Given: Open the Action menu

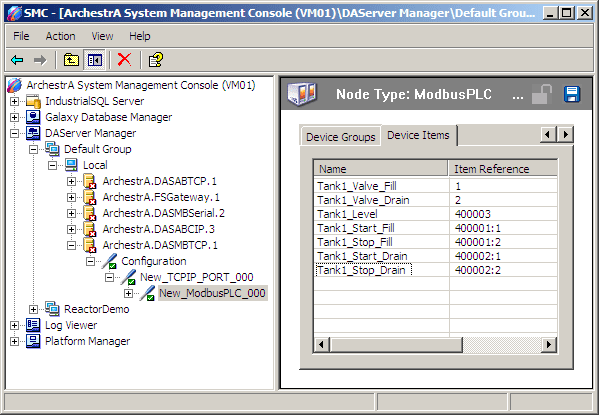Looking at the screenshot, I should (60, 36).
